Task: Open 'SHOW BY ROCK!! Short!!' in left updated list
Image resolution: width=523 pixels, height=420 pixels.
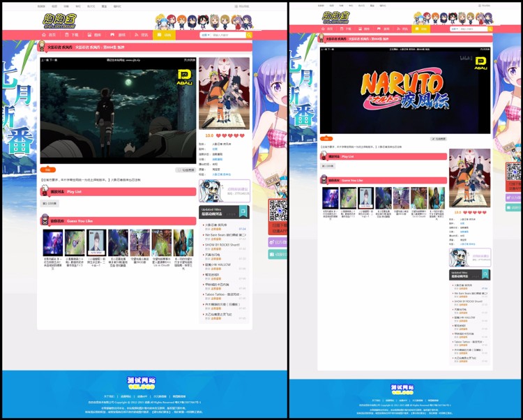Action: pyautogui.click(x=222, y=245)
